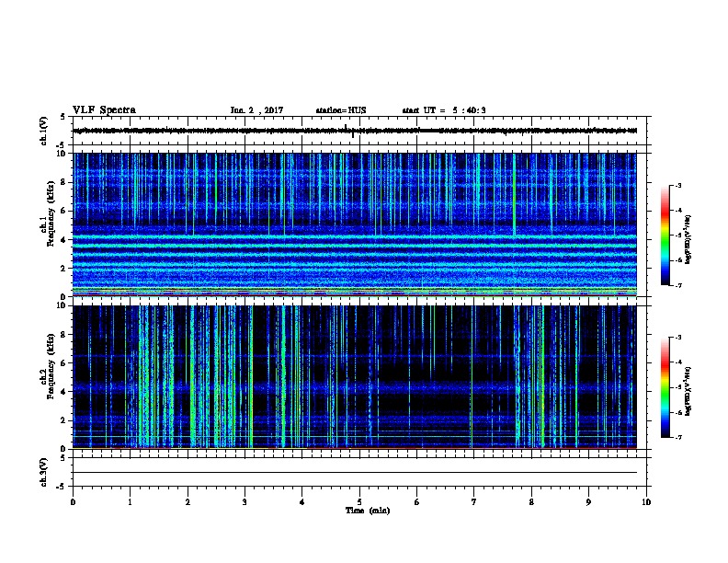Click time axis tick label "7"
Screen dimensions: 728x563
(x=474, y=502)
